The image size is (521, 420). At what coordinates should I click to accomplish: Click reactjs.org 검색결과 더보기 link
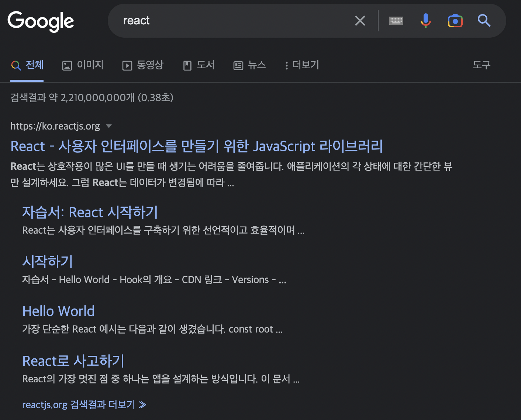[84, 405]
